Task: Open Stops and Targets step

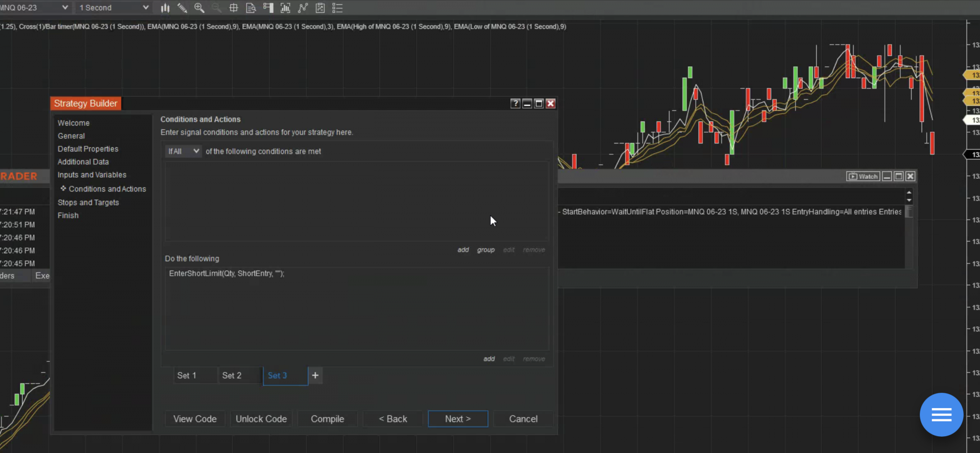Action: pyautogui.click(x=88, y=202)
